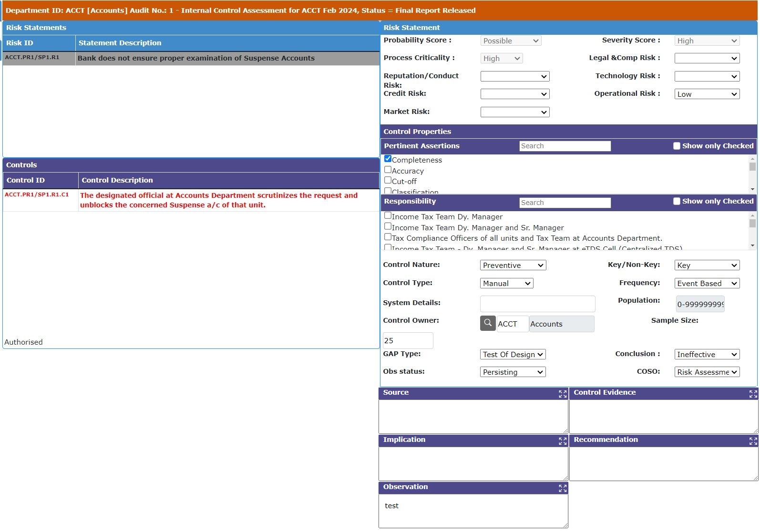Image resolution: width=760 pixels, height=532 pixels.
Task: Check the Cut-off assertion
Action: (x=388, y=180)
